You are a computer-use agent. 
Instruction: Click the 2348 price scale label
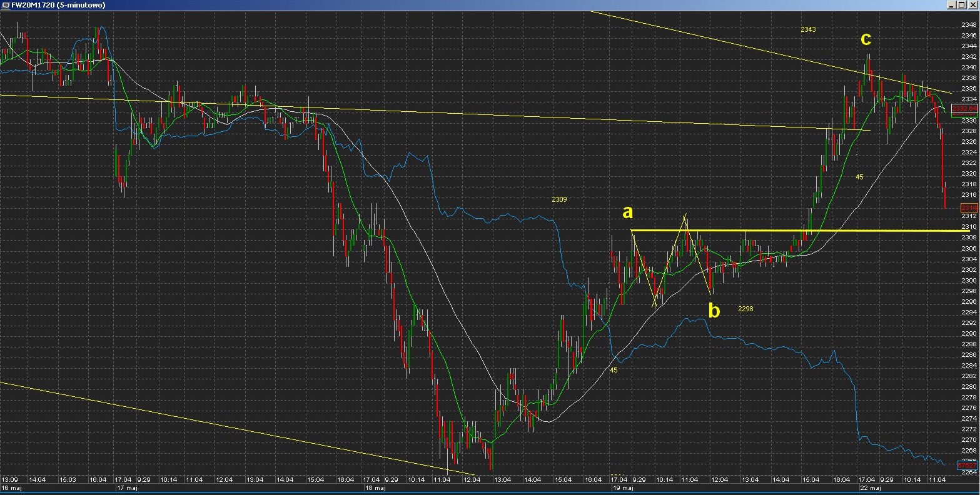point(969,24)
